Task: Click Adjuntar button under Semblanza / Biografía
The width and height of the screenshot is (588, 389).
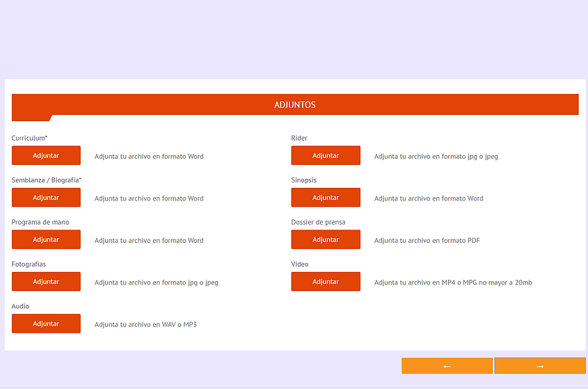Action: [46, 198]
